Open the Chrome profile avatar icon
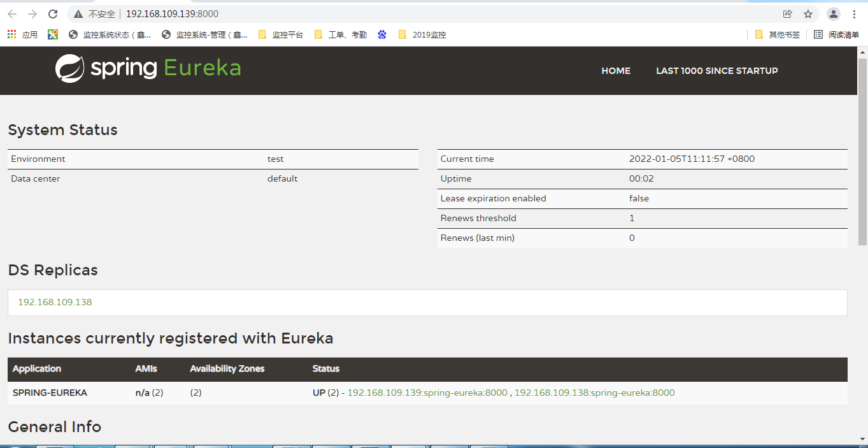868x448 pixels. (x=834, y=14)
